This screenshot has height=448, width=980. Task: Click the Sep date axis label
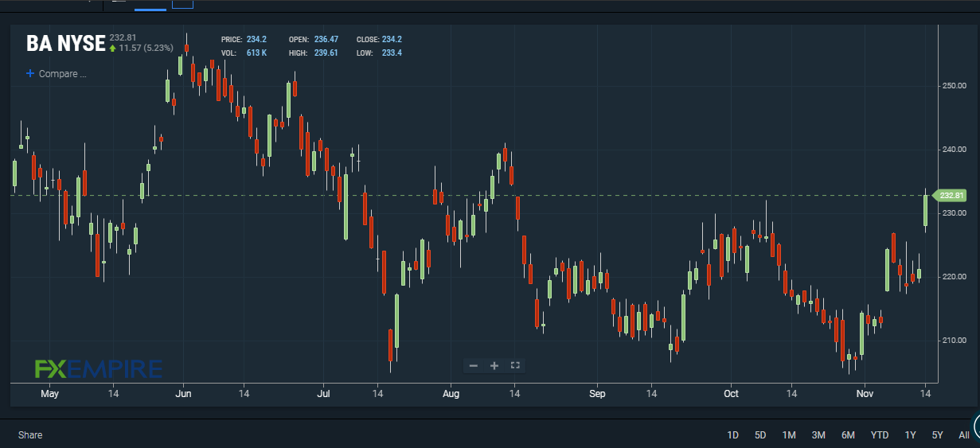click(597, 394)
